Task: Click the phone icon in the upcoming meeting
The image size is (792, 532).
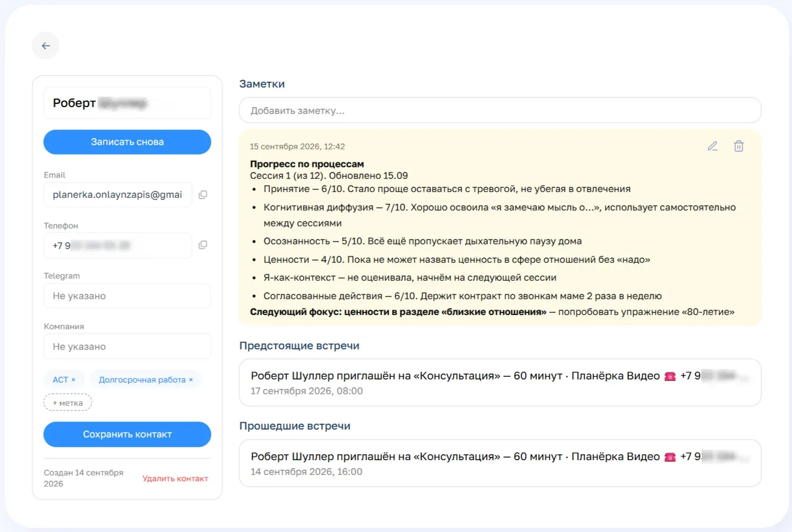Action: [670, 376]
